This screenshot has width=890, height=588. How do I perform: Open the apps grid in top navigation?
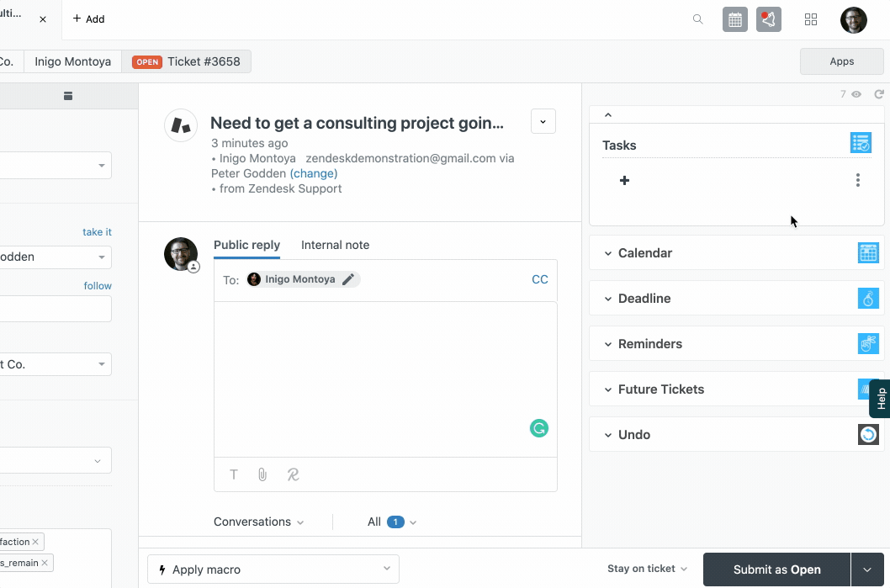[x=811, y=19]
